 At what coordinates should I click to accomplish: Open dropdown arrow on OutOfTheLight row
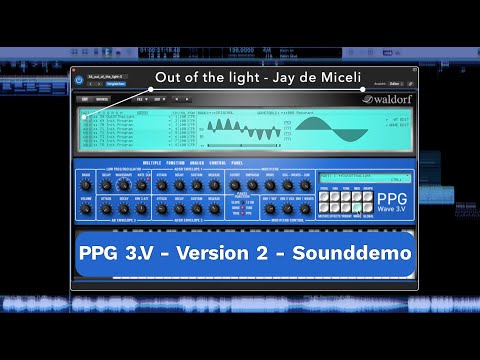click(169, 117)
